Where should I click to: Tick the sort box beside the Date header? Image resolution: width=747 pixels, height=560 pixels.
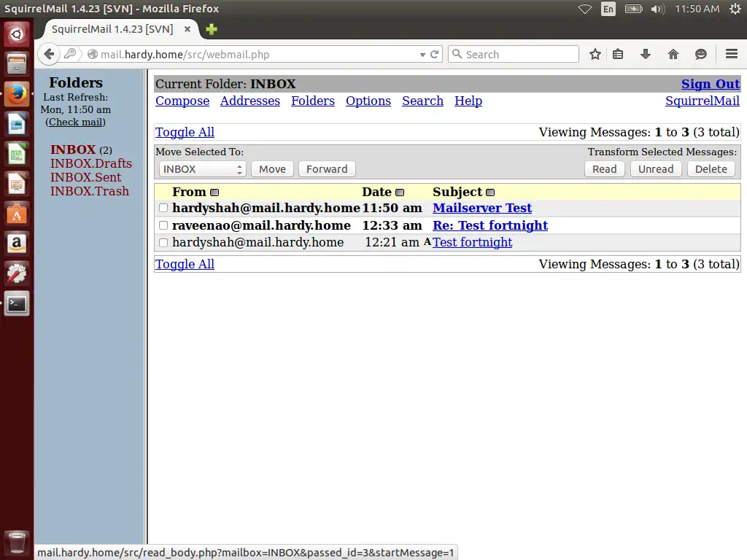coord(399,192)
